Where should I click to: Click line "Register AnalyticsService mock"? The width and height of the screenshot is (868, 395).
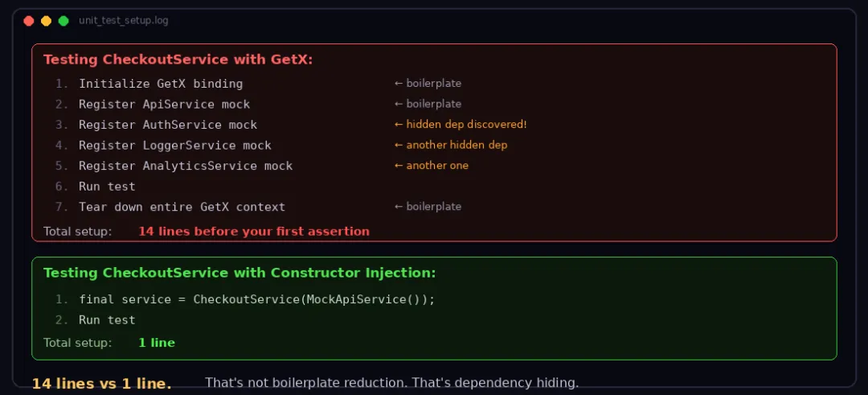tap(186, 166)
